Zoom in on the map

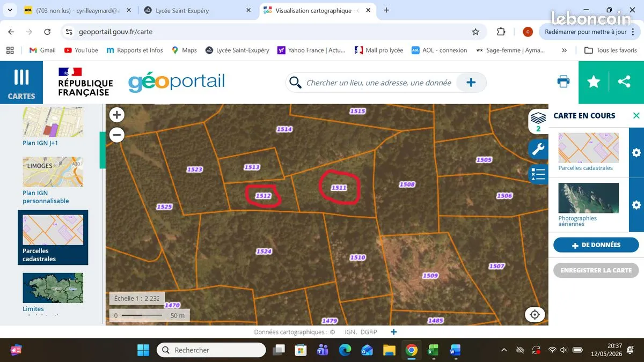pos(117,115)
